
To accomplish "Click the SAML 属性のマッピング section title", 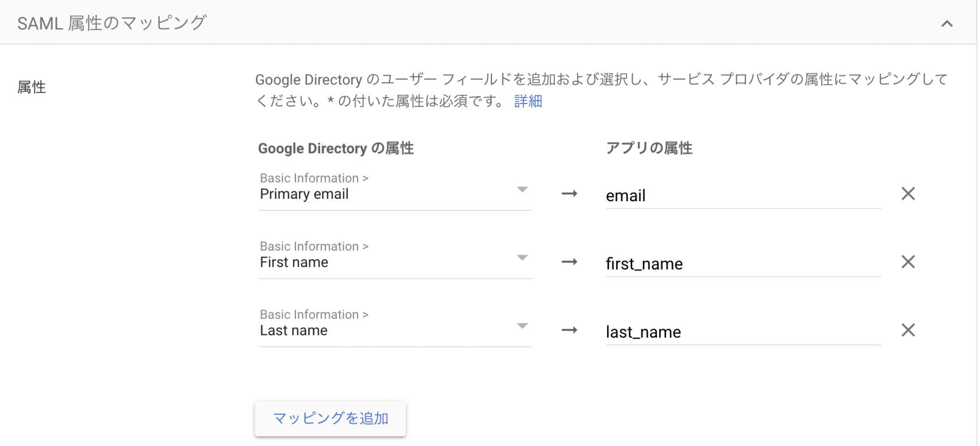I will click(112, 23).
